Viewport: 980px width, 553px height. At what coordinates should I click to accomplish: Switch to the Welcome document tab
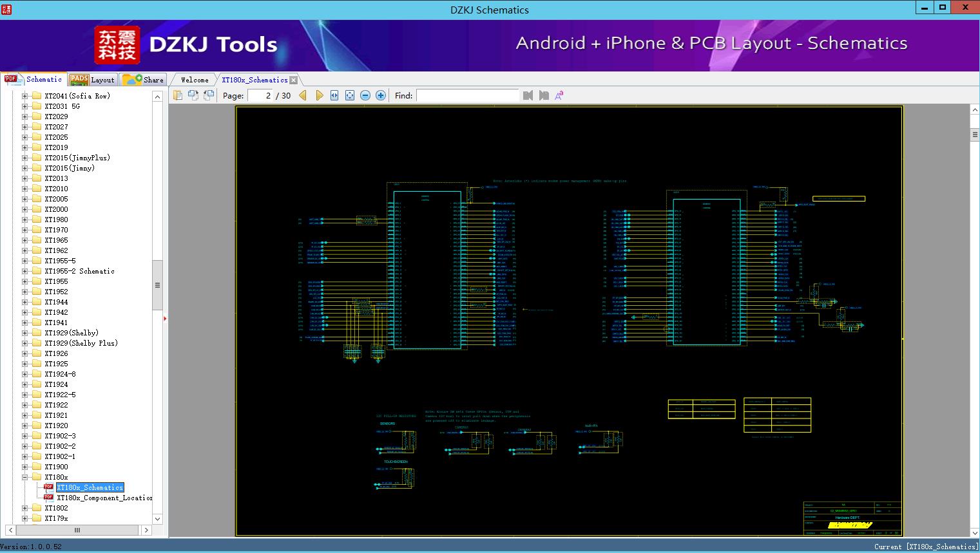tap(195, 80)
